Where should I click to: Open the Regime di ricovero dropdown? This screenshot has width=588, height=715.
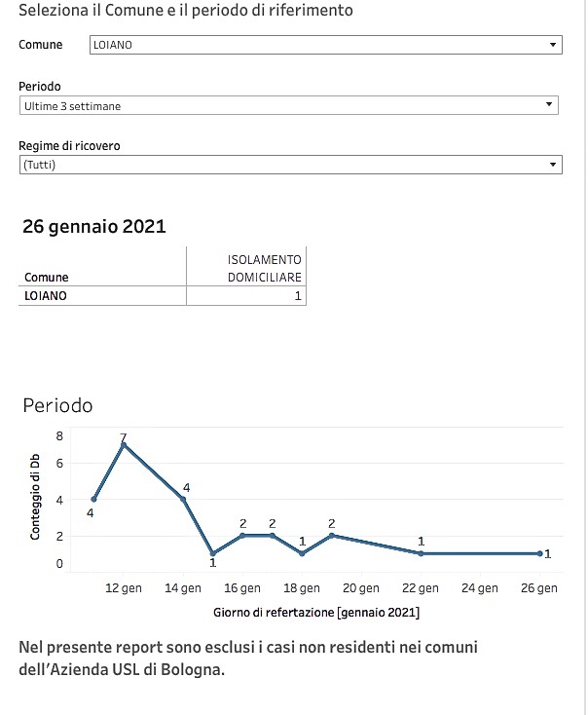[290, 165]
